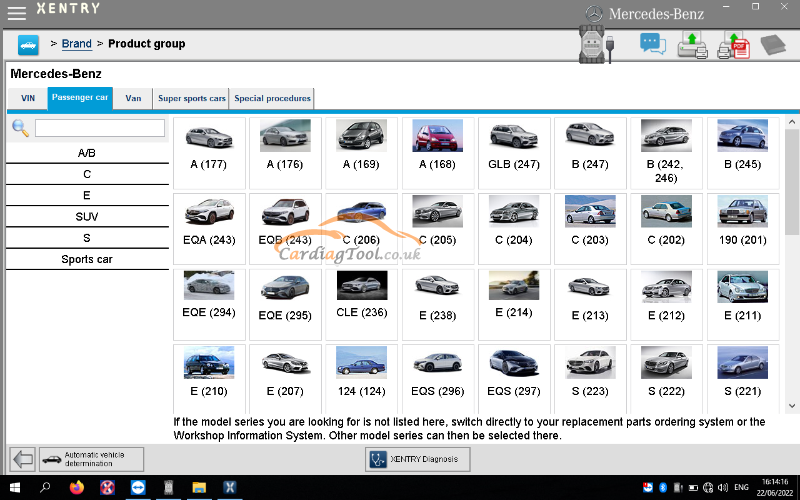Screen dimensions: 800x500
Task: Select the C (203) model
Action: pyautogui.click(x=590, y=229)
